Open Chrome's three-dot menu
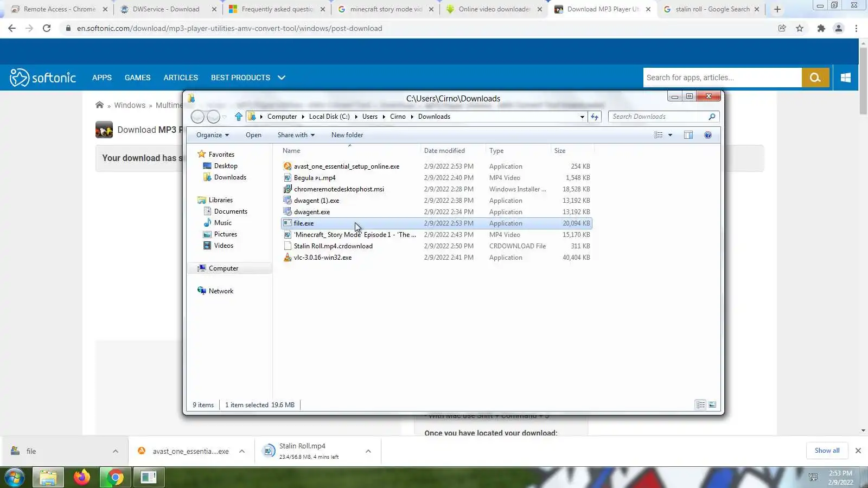 856,28
